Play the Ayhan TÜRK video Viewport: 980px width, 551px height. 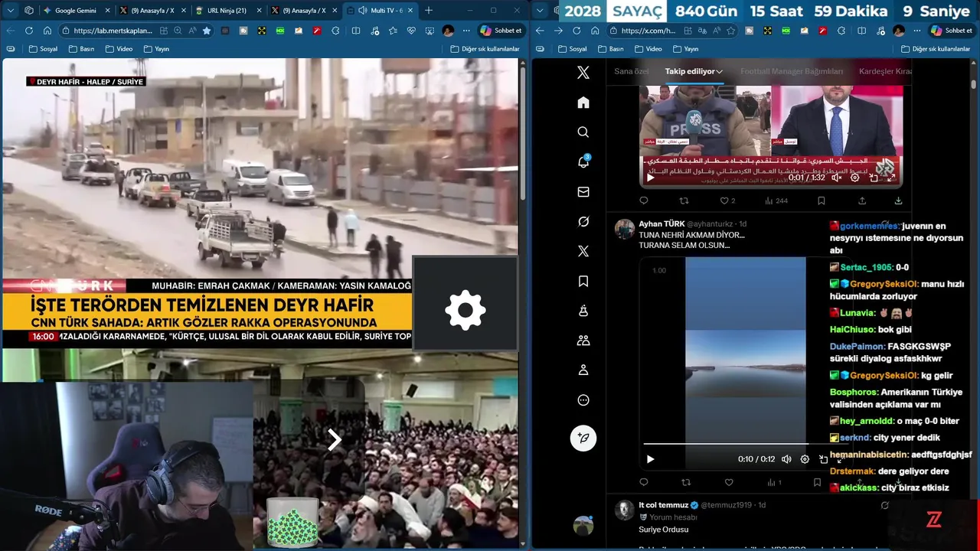(650, 459)
